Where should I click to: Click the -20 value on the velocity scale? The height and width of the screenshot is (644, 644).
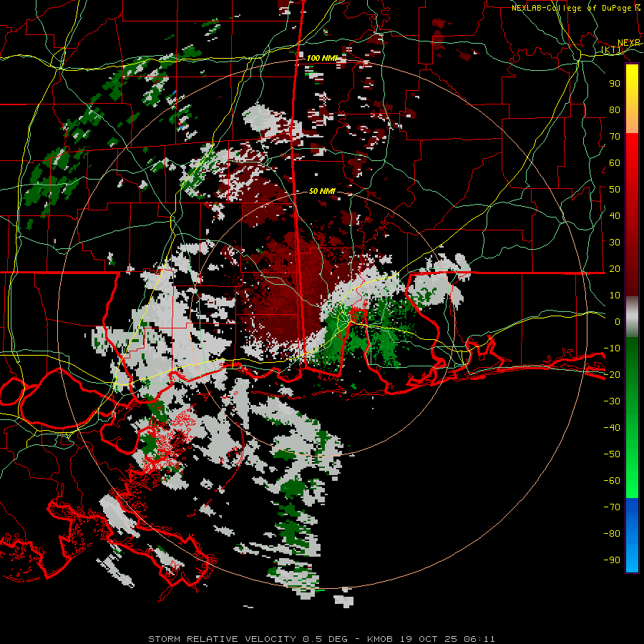612,374
